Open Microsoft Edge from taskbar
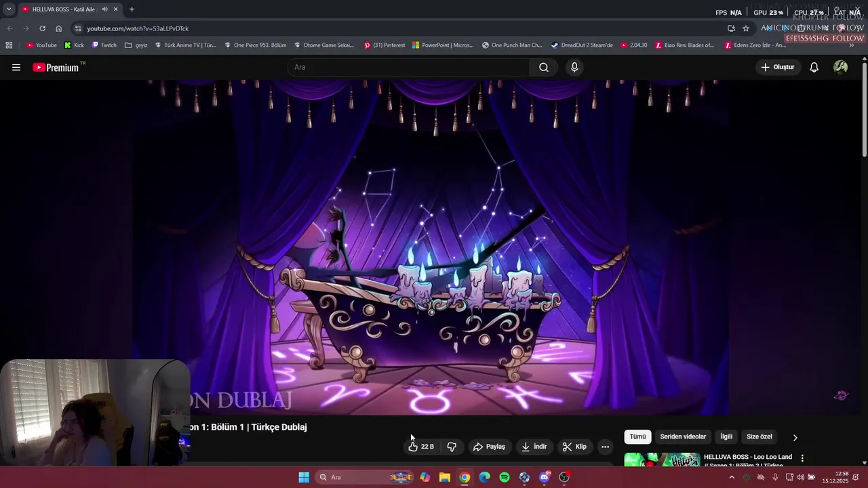The image size is (868, 488). [484, 478]
